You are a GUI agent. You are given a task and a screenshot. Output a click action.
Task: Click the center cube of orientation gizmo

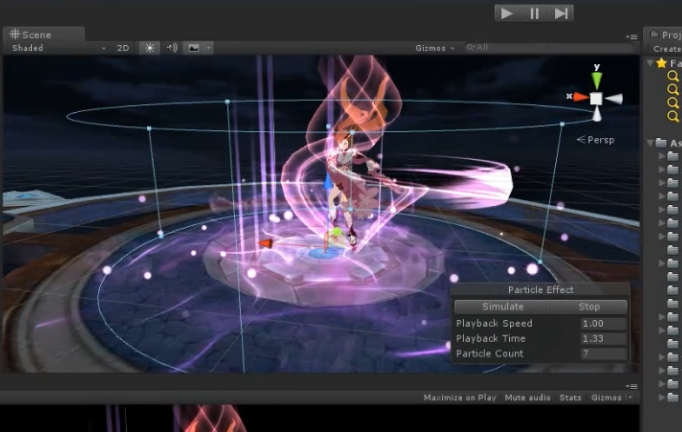coord(596,99)
